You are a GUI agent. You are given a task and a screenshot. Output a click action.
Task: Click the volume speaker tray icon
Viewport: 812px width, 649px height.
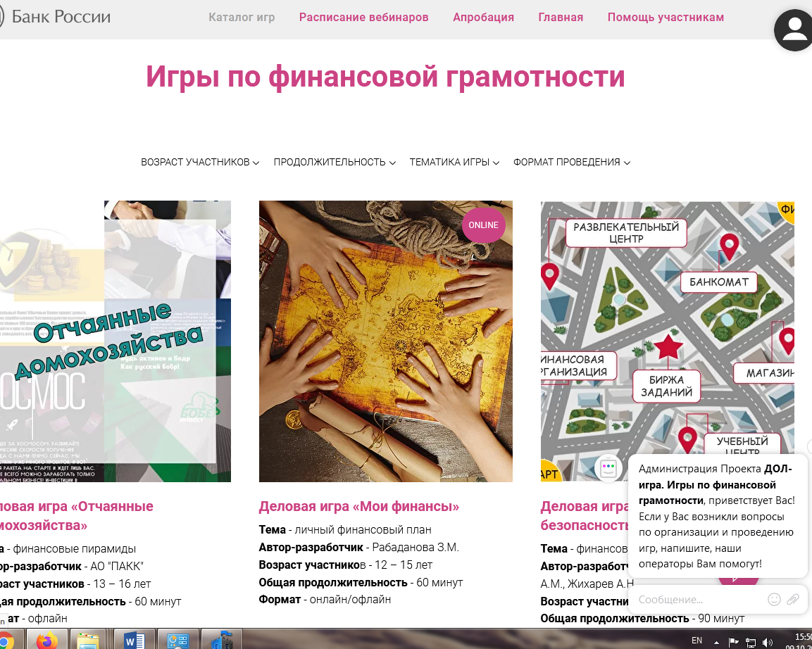click(x=768, y=642)
